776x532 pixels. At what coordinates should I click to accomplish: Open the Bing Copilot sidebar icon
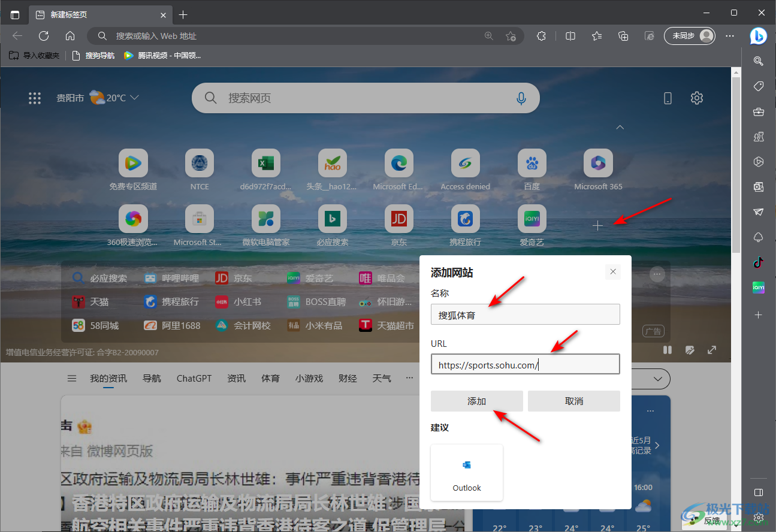[x=758, y=36]
